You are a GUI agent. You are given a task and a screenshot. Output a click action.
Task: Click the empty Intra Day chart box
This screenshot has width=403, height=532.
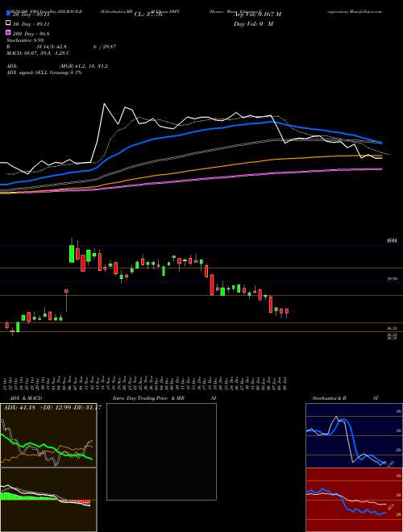161,451
